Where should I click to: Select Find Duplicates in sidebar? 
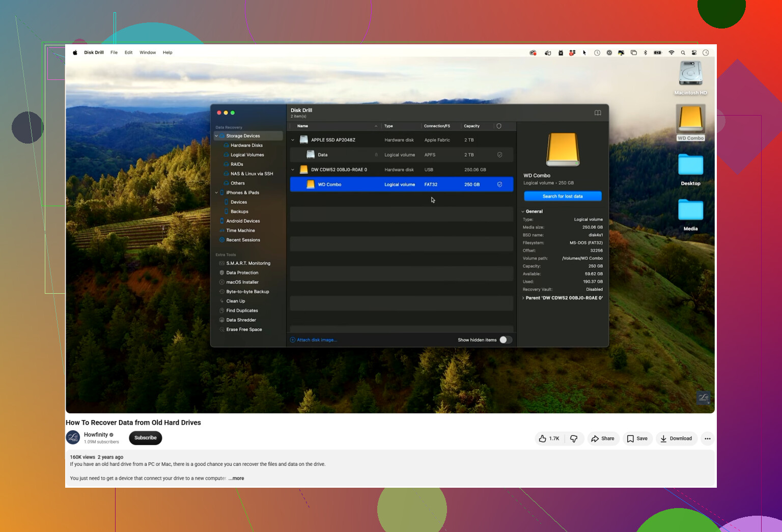point(242,311)
